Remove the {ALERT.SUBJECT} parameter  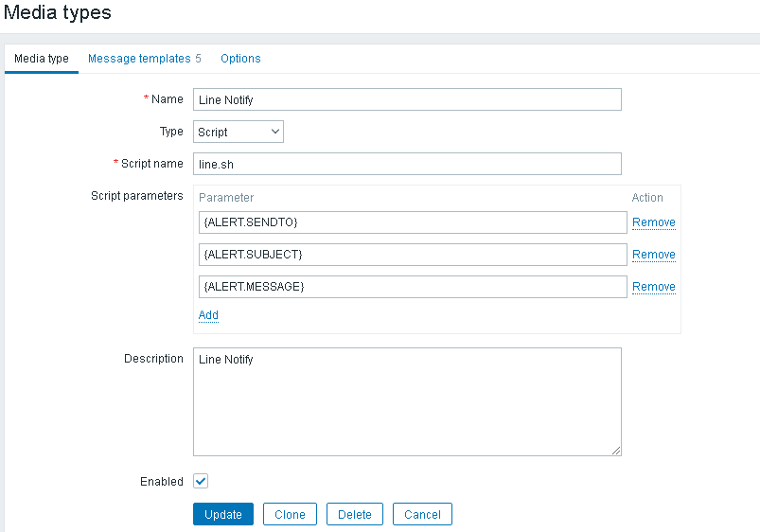[x=653, y=255]
